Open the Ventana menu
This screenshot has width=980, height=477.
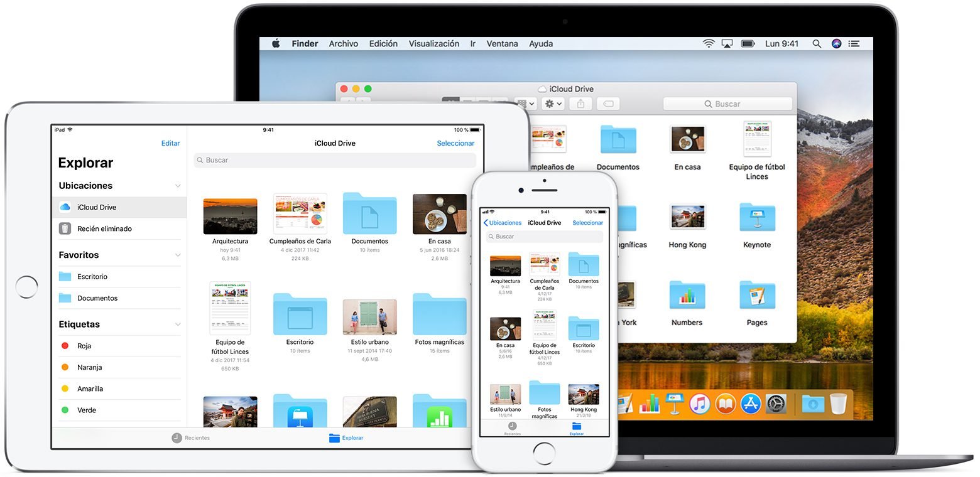(x=503, y=43)
